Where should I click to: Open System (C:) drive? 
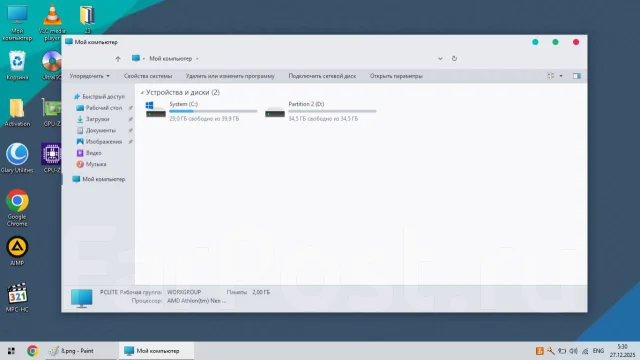tap(202, 111)
